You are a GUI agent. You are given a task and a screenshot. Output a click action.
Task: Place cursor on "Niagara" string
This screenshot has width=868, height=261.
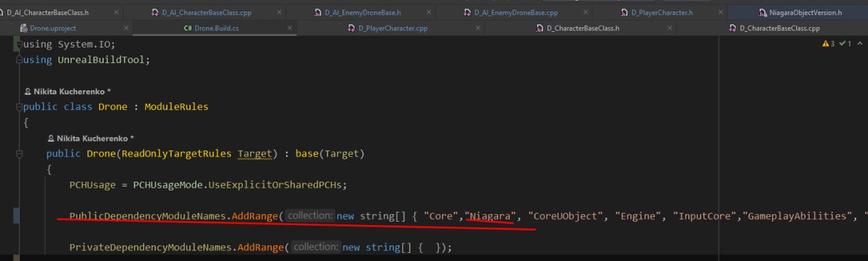(x=490, y=216)
